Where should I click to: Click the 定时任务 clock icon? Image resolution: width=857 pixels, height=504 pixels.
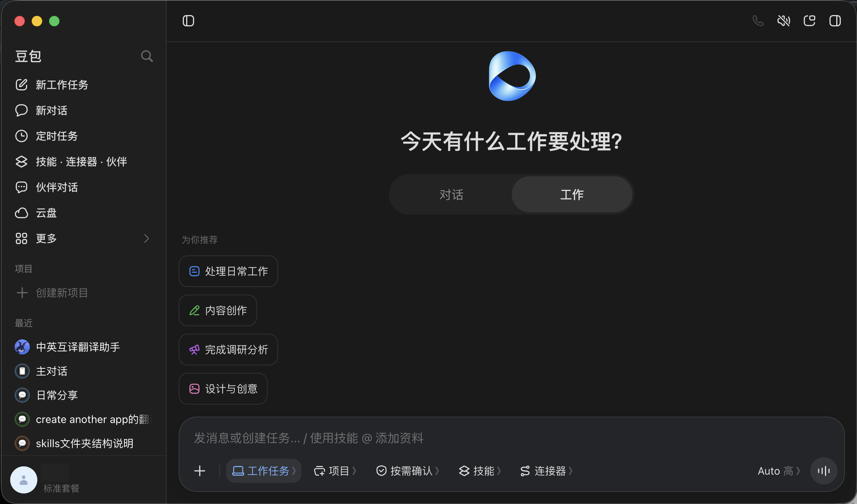point(21,136)
